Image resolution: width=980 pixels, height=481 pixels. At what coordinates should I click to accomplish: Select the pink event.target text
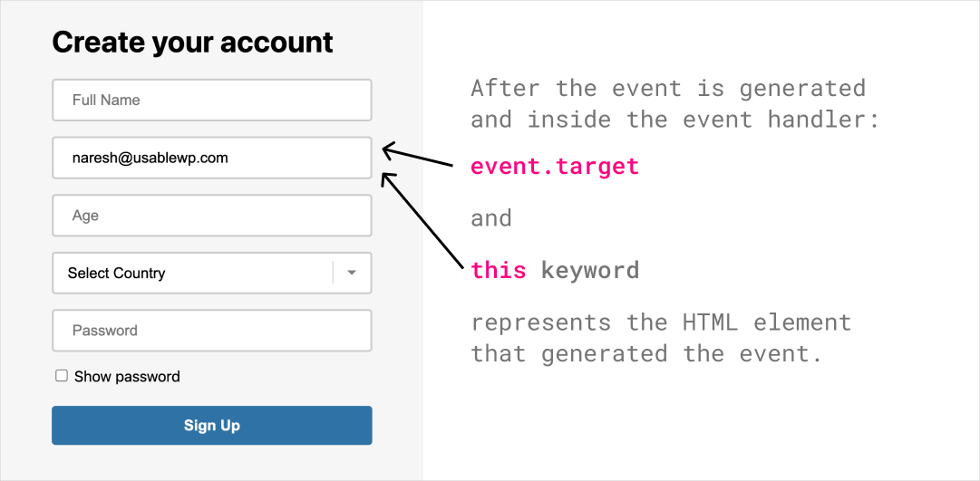pos(555,166)
